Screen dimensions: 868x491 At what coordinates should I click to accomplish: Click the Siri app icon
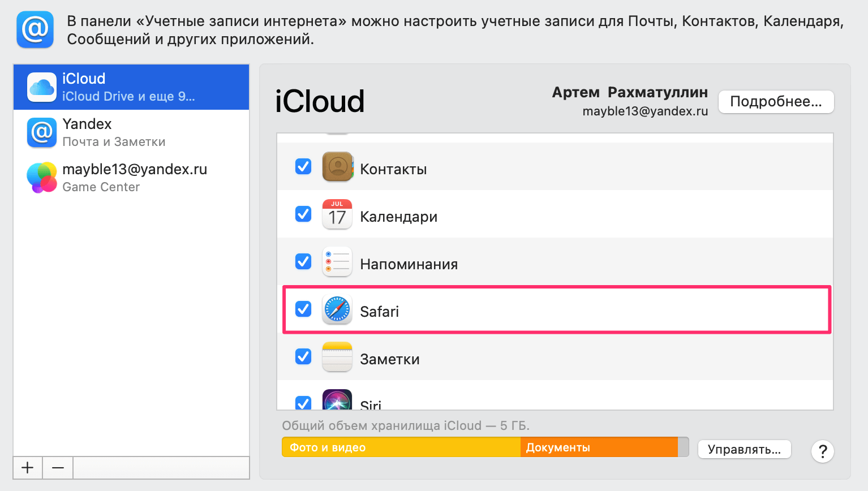(x=337, y=400)
